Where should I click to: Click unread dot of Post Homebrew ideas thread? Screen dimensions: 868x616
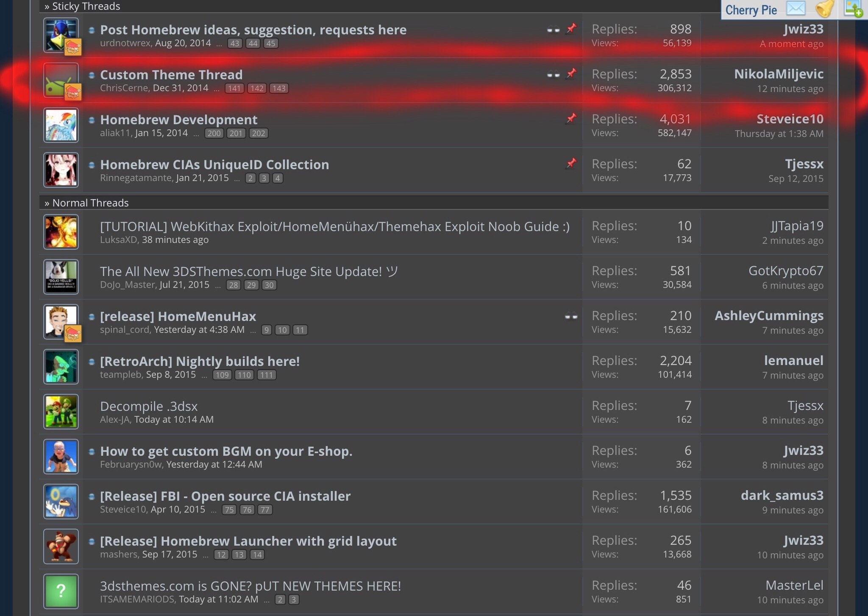[x=92, y=30]
